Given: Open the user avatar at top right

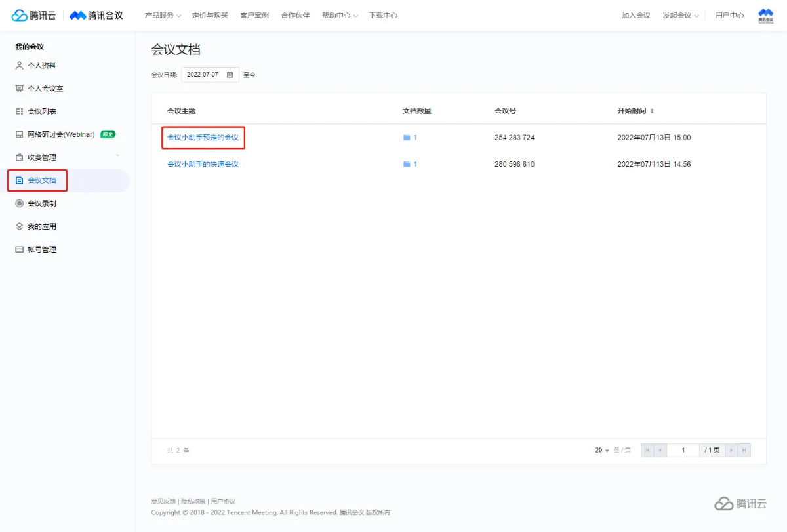Looking at the screenshot, I should (x=765, y=15).
